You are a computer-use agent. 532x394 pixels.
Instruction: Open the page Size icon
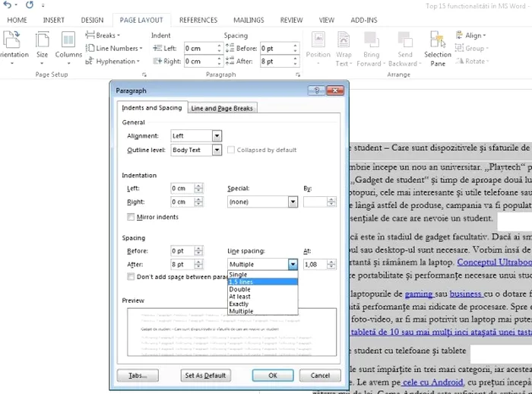tap(42, 48)
